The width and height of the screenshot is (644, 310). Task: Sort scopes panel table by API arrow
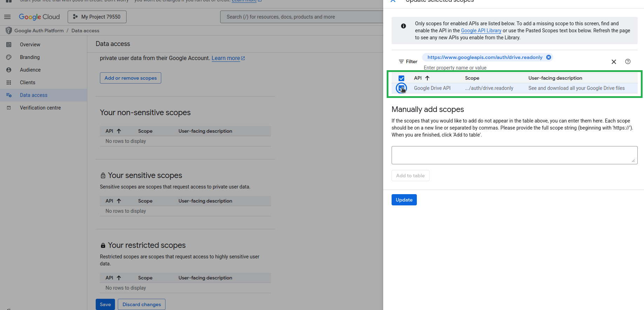[x=427, y=78]
